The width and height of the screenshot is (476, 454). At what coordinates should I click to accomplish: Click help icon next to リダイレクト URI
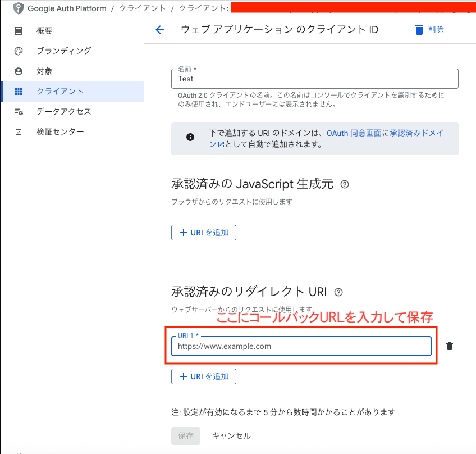pyautogui.click(x=338, y=292)
